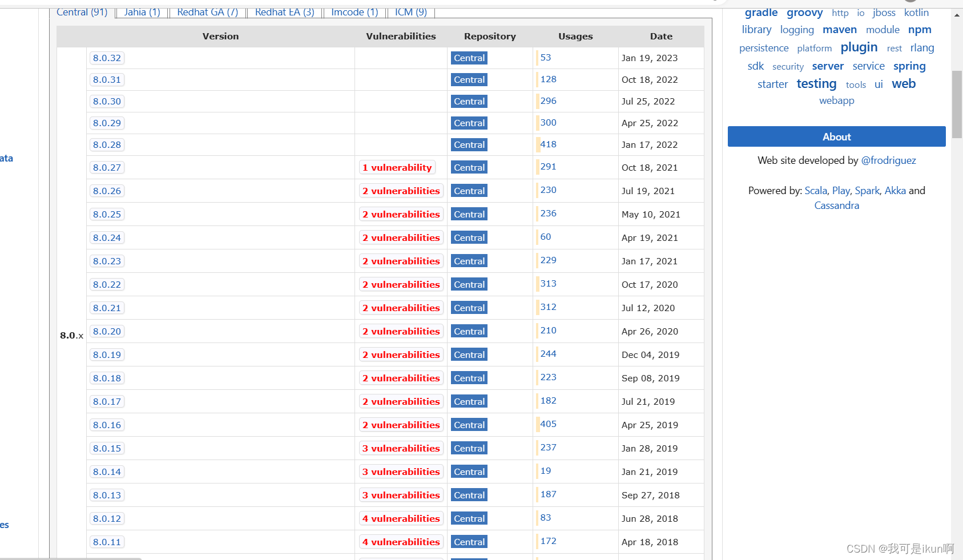Click the gradle tag

click(761, 13)
